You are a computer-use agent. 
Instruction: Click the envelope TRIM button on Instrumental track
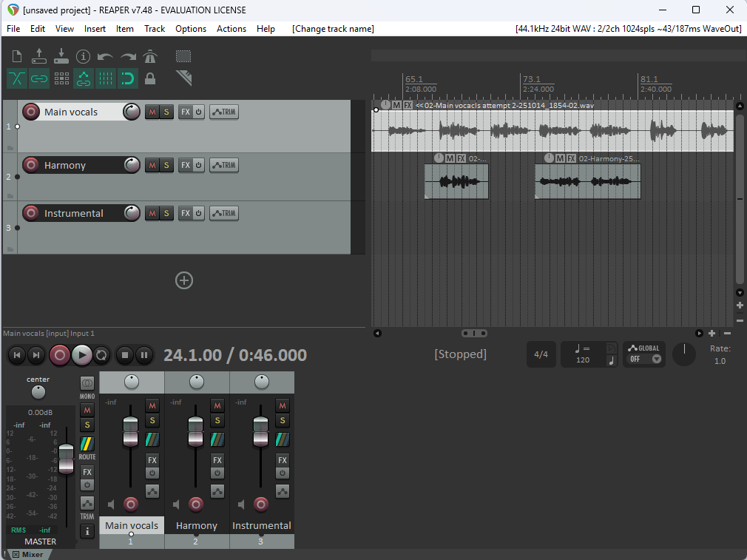tap(223, 213)
